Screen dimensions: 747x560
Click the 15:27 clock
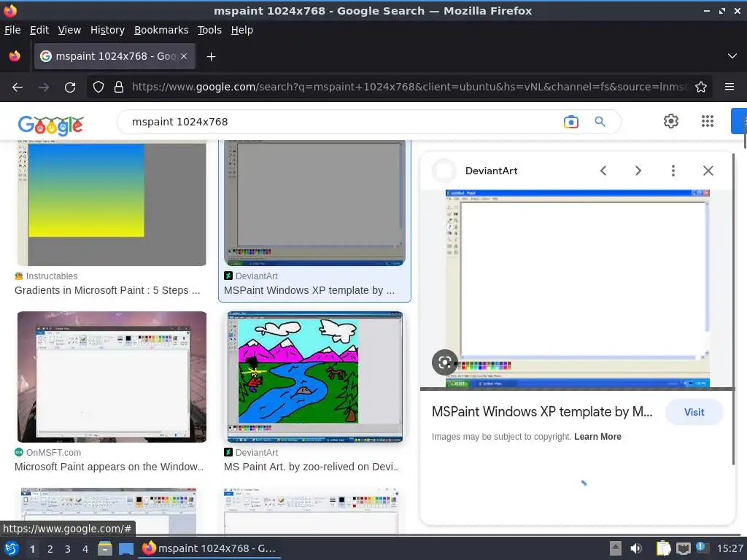[729, 549]
